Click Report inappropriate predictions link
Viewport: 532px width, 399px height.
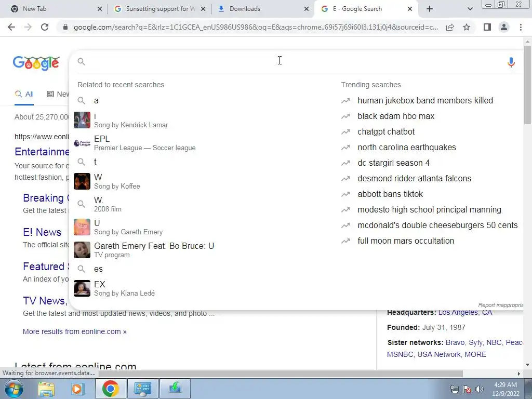(x=501, y=305)
